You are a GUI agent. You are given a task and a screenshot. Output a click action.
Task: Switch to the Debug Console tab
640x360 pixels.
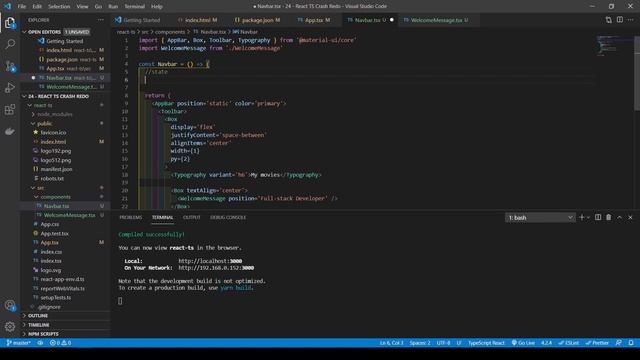(x=228, y=218)
